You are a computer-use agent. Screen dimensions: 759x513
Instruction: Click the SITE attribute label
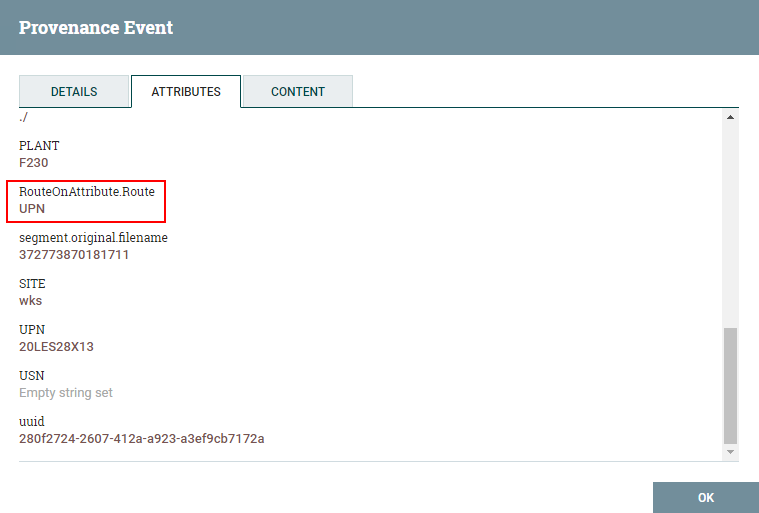click(x=32, y=284)
